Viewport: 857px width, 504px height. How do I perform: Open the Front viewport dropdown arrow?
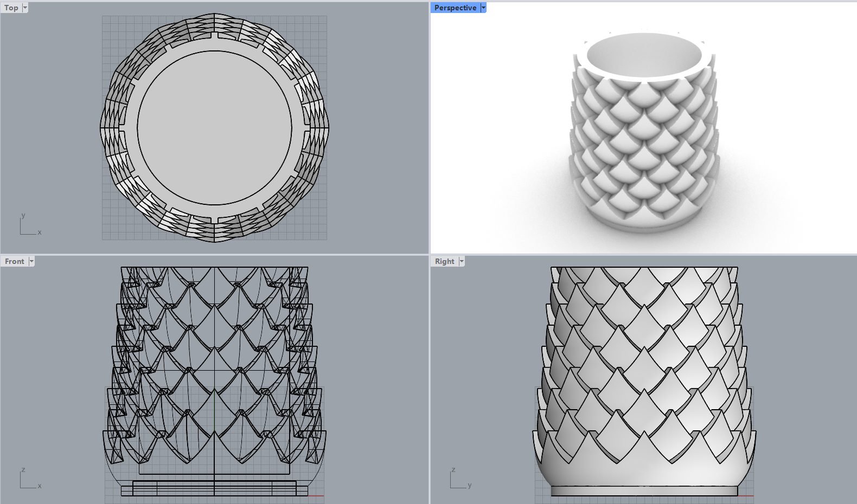[31, 261]
